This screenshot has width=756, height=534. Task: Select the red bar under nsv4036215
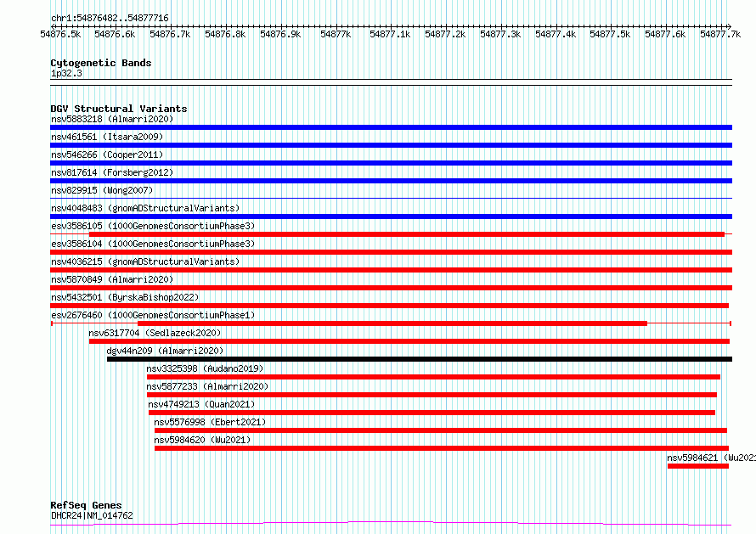tap(391, 270)
